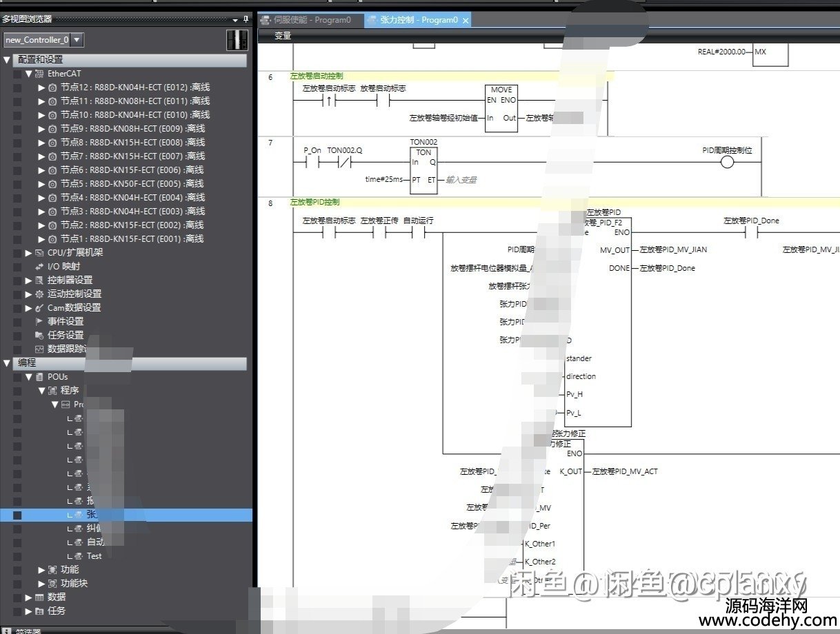Click the 程序 folder icon
The image size is (840, 634).
point(52,391)
